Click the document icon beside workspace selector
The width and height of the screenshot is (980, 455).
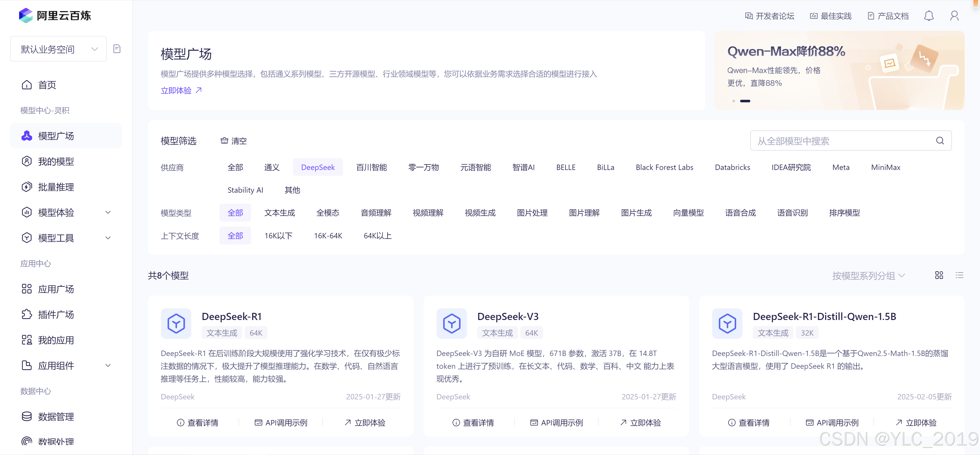click(x=117, y=49)
